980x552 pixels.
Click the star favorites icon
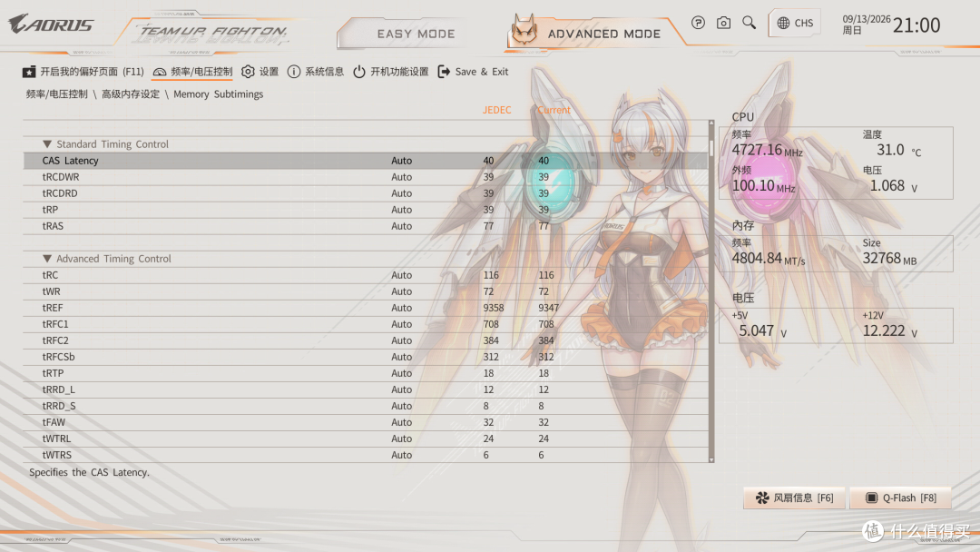(29, 72)
